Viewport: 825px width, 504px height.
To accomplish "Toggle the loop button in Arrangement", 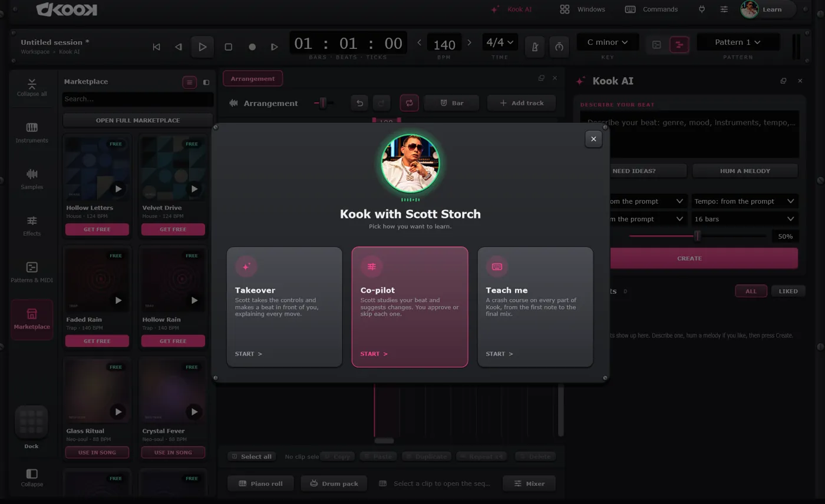I will click(409, 103).
